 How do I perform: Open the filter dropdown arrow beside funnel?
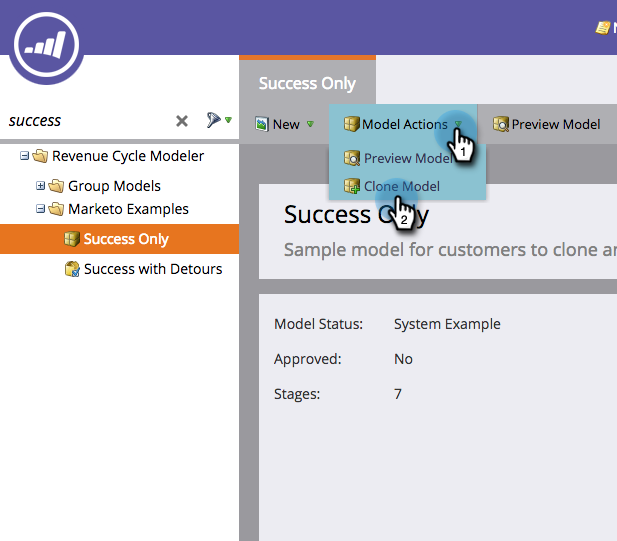pyautogui.click(x=228, y=120)
